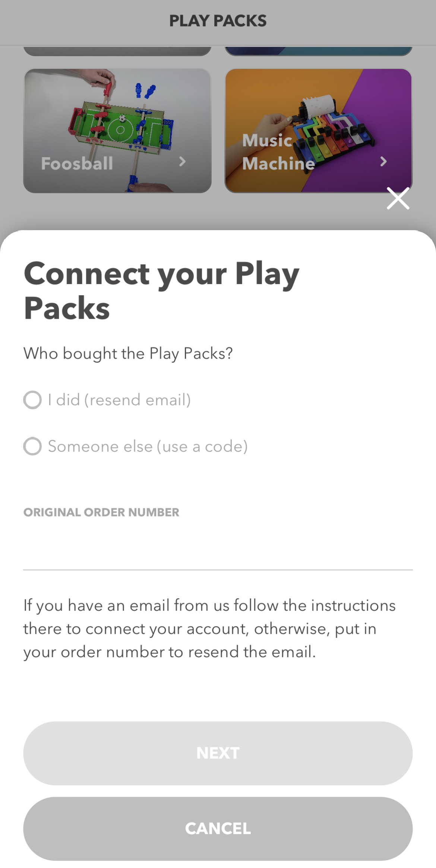Choose the "Someone else" radio circle
The width and height of the screenshot is (436, 868).
point(32,446)
